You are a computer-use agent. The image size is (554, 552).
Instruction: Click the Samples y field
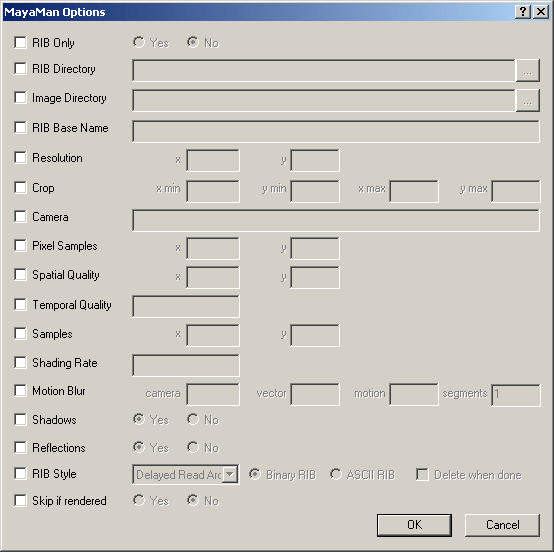pyautogui.click(x=315, y=335)
